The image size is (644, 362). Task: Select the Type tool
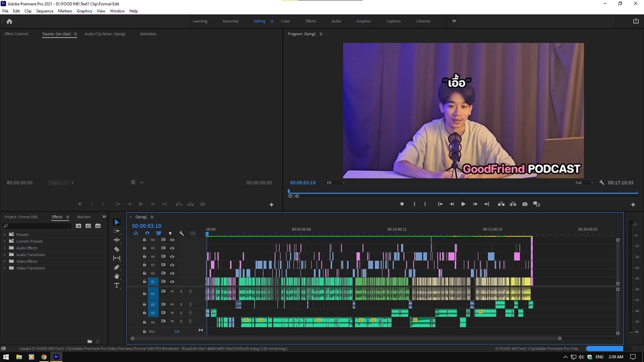pyautogui.click(x=117, y=286)
